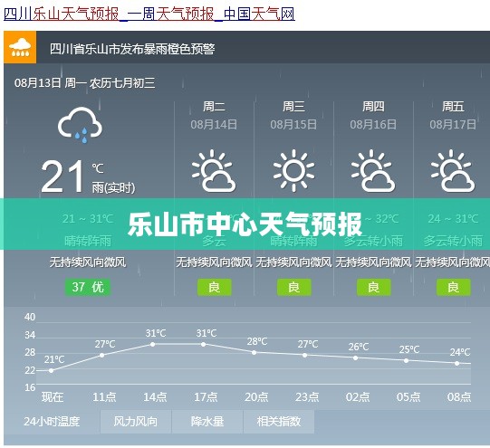This screenshot has height=448, width=490.
Task: Open the 四川乐山天气预报 title link
Action: [149, 14]
